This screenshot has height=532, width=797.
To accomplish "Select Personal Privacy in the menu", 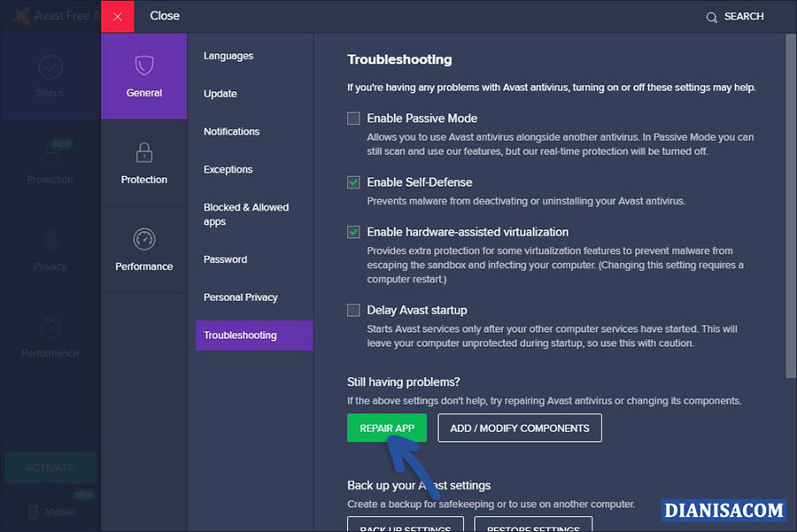I will click(240, 297).
